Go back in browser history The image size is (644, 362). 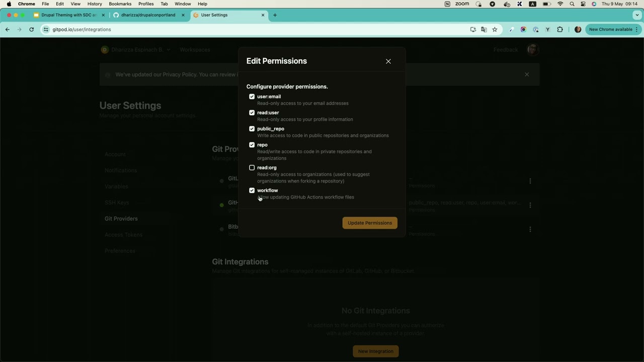[8, 30]
